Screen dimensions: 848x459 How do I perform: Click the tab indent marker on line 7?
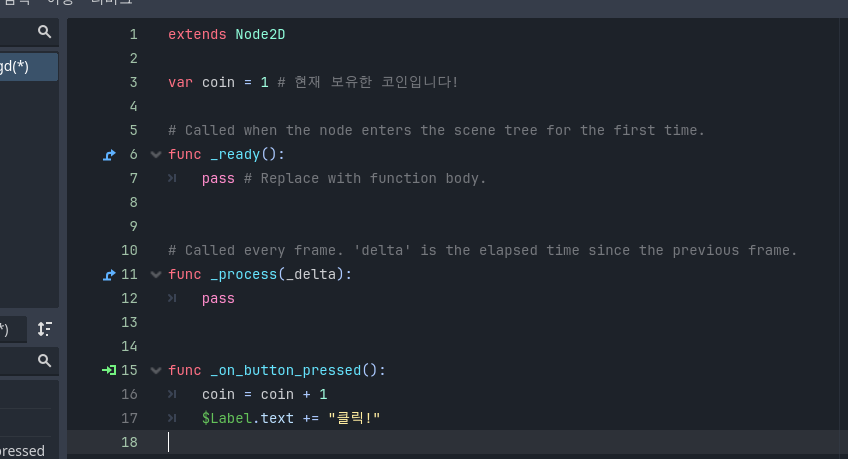(172, 178)
